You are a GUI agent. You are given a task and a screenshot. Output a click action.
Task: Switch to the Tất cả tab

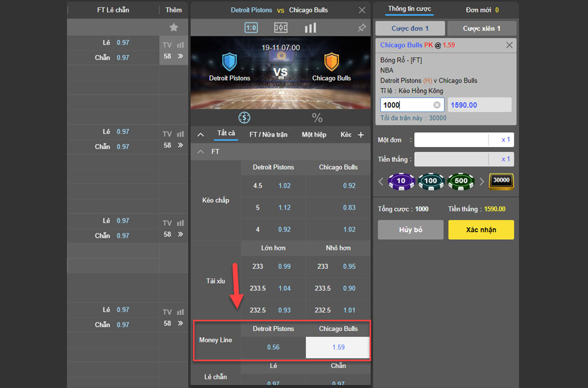[226, 133]
